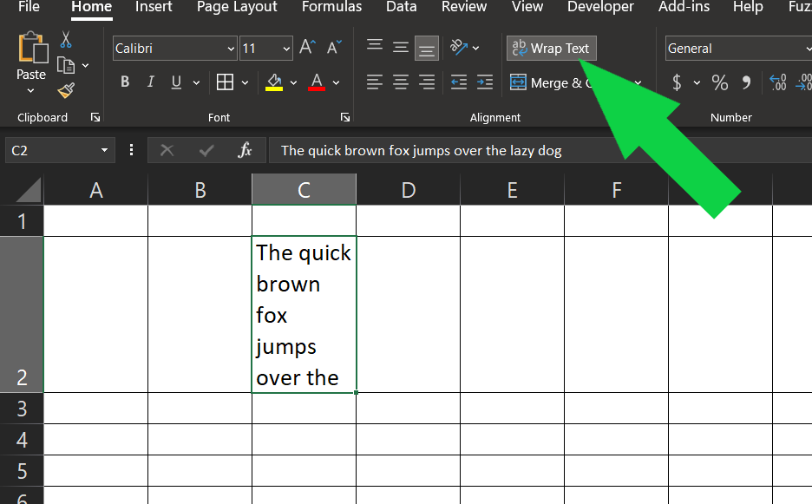Open the Help tab
The height and width of the screenshot is (504, 812).
[x=749, y=7]
